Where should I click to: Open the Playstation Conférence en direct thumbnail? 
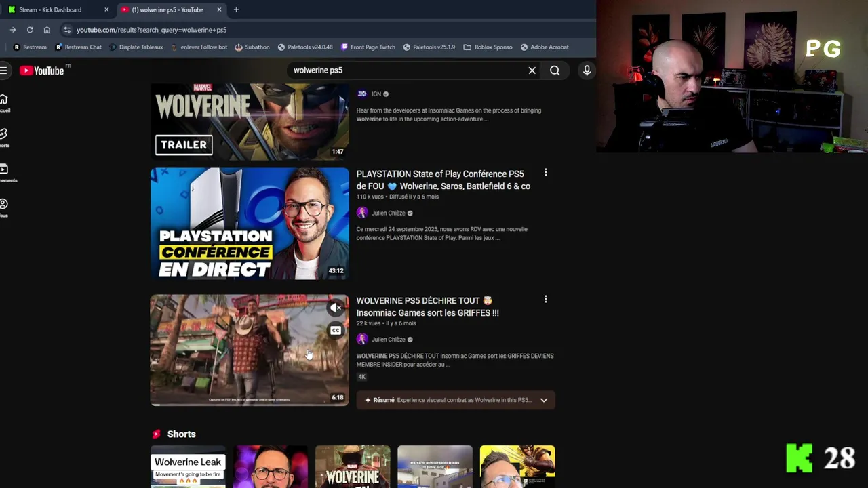tap(250, 224)
